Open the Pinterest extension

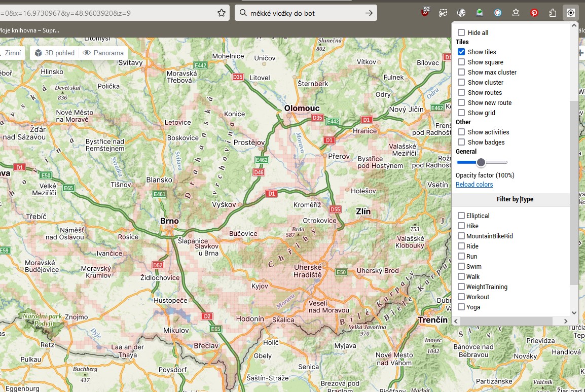[x=534, y=13]
